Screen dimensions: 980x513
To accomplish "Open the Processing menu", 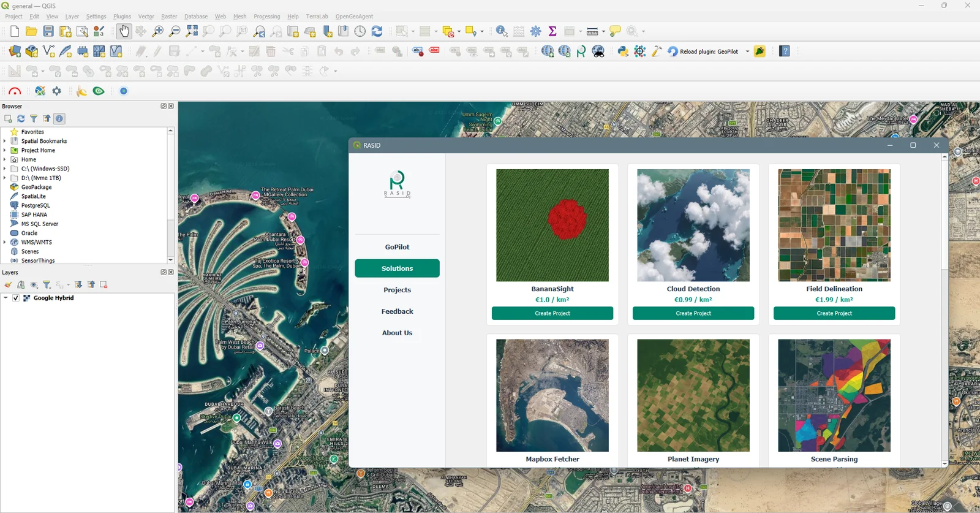I will (267, 17).
